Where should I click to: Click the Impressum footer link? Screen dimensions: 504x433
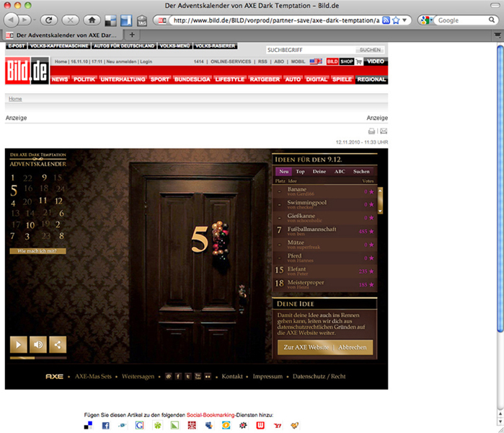coord(268,377)
